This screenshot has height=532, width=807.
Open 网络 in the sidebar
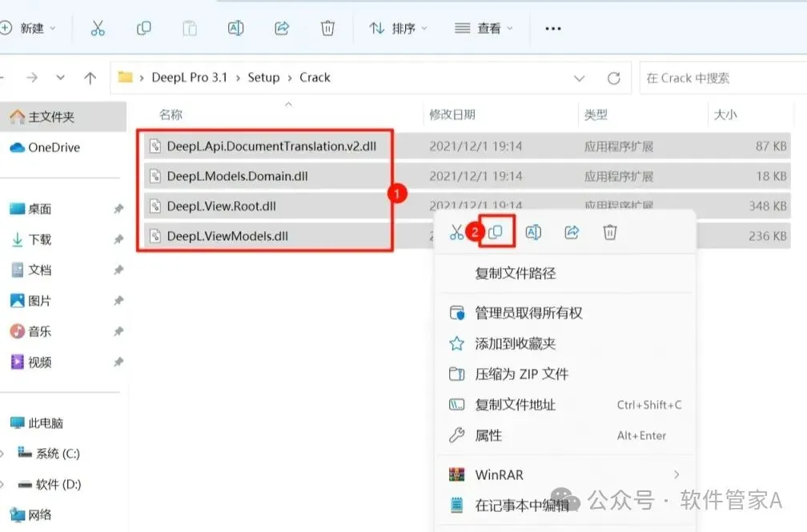[31, 514]
